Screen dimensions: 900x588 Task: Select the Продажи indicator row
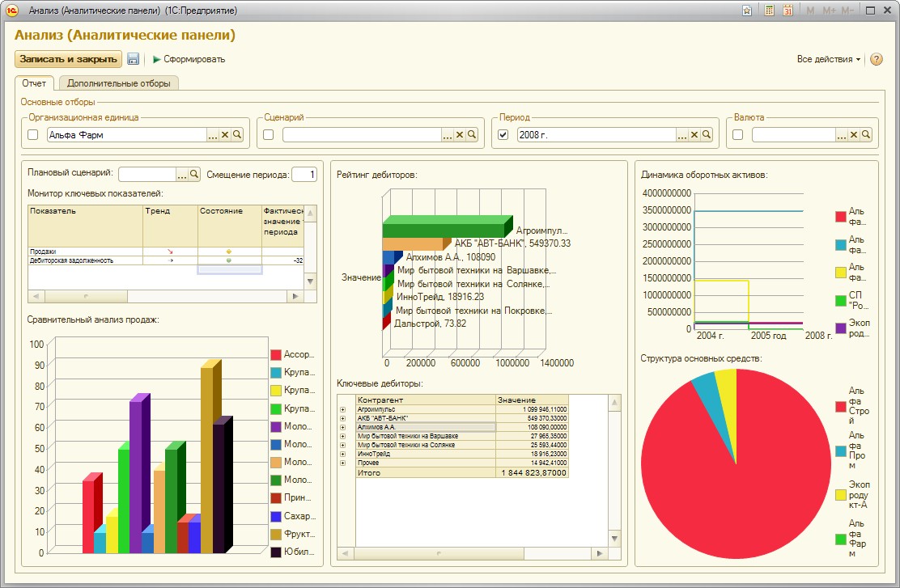pos(166,252)
